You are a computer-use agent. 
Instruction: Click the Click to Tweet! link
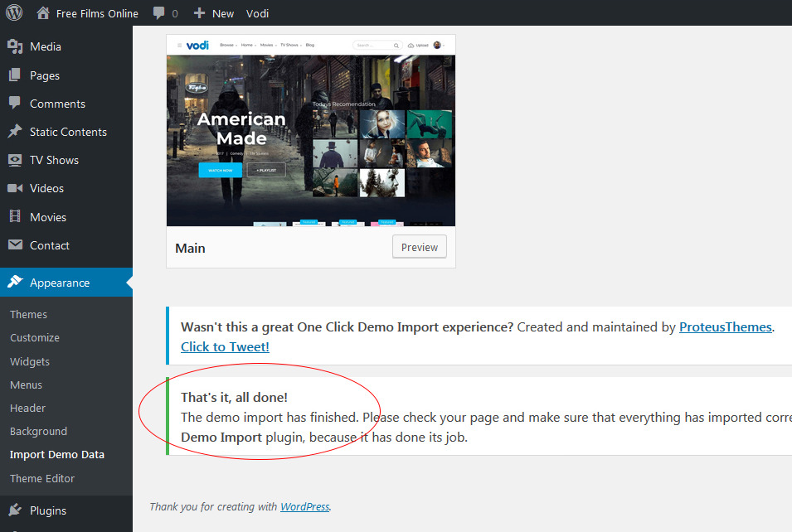tap(225, 346)
